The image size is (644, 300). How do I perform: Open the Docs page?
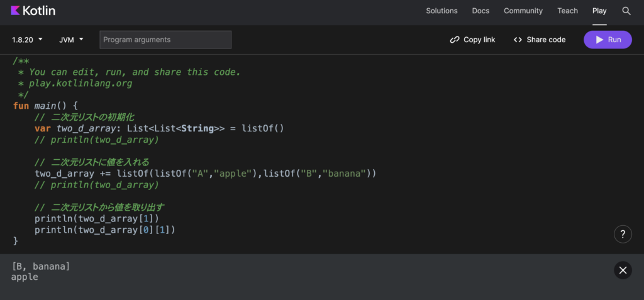(480, 11)
